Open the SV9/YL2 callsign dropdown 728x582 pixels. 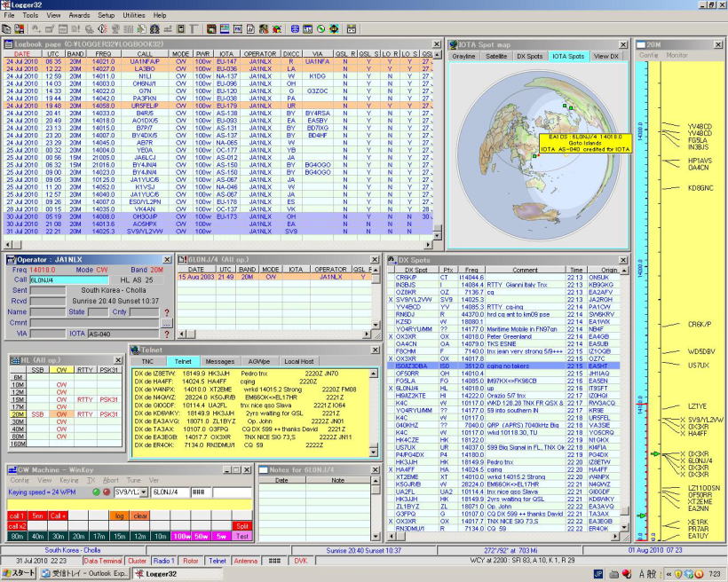[144, 492]
